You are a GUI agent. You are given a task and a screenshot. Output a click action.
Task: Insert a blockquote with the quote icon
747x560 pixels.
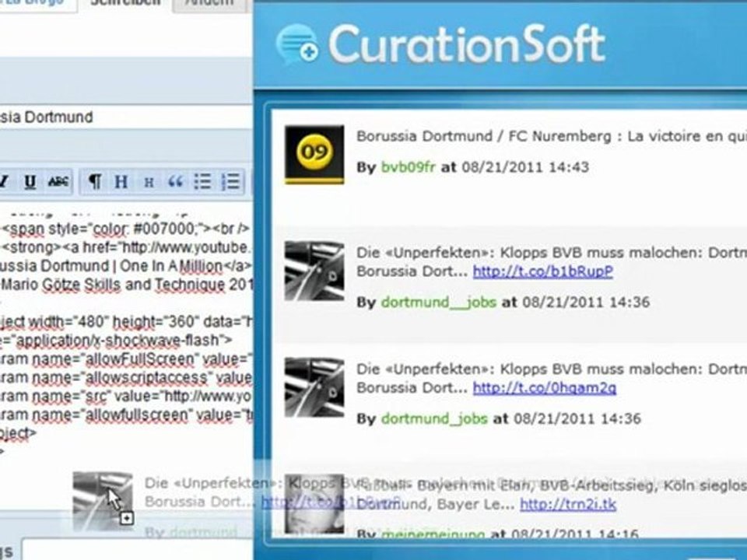pyautogui.click(x=175, y=181)
